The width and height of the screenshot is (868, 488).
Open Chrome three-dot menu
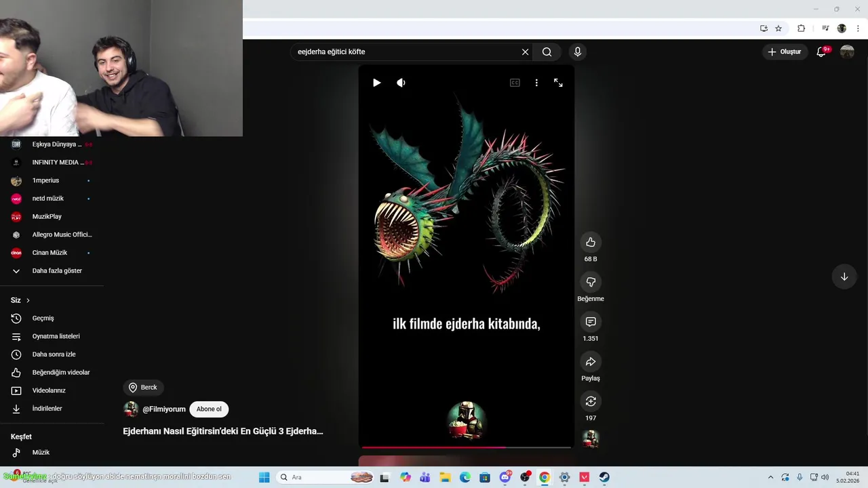click(x=858, y=28)
